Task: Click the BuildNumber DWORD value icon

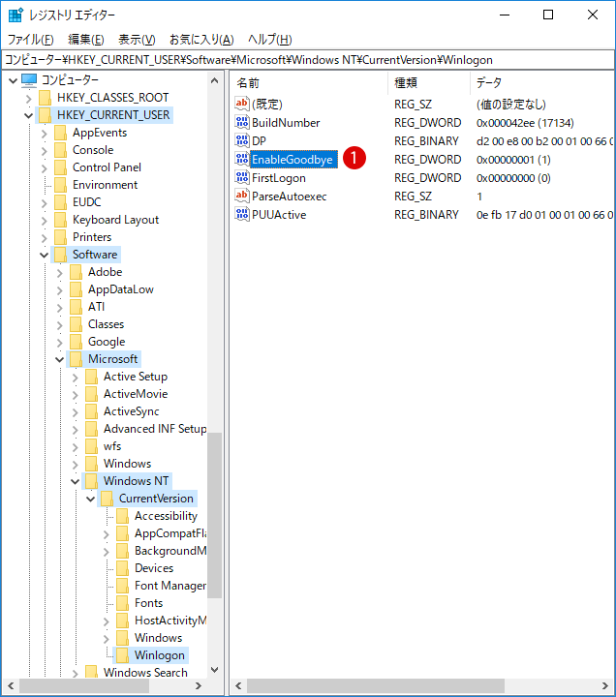Action: click(242, 122)
